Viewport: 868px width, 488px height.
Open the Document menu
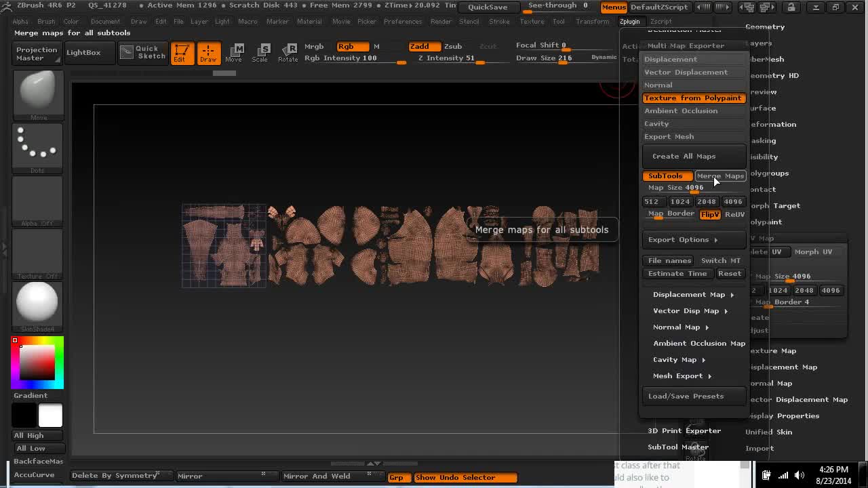[x=105, y=22]
